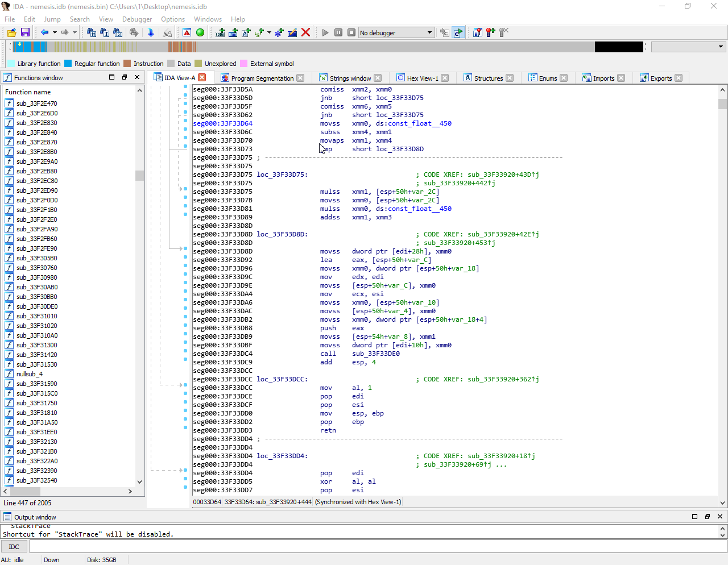Viewport: 728px width, 565px height.
Task: Click the breakpoint list icon
Action: tap(478, 32)
